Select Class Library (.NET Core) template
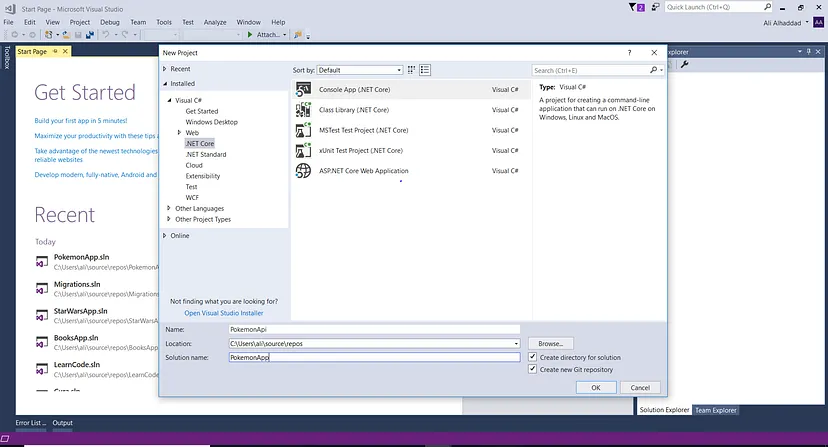The image size is (828, 447). click(411, 110)
